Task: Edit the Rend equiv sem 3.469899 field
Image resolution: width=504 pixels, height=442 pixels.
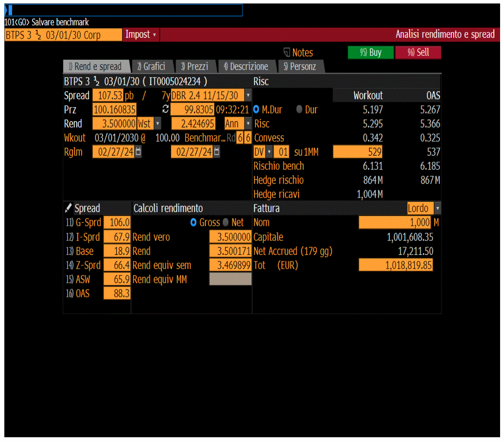Action: 230,265
